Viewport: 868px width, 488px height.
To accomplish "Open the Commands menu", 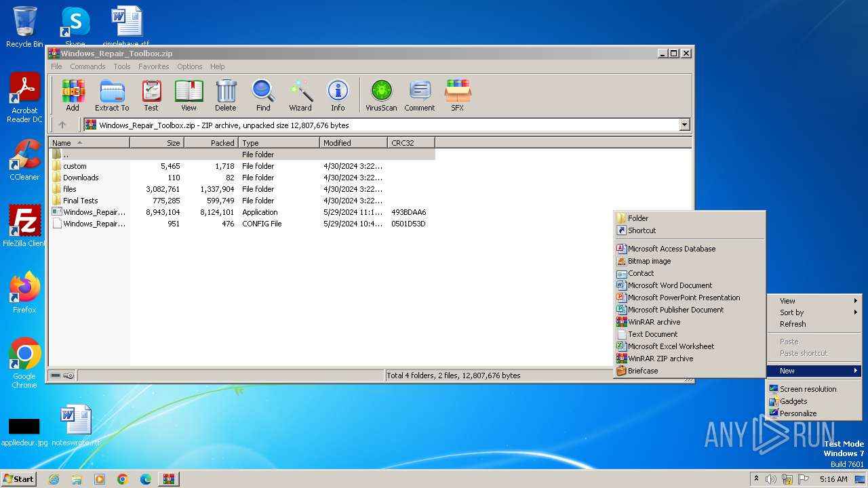I will [x=87, y=66].
